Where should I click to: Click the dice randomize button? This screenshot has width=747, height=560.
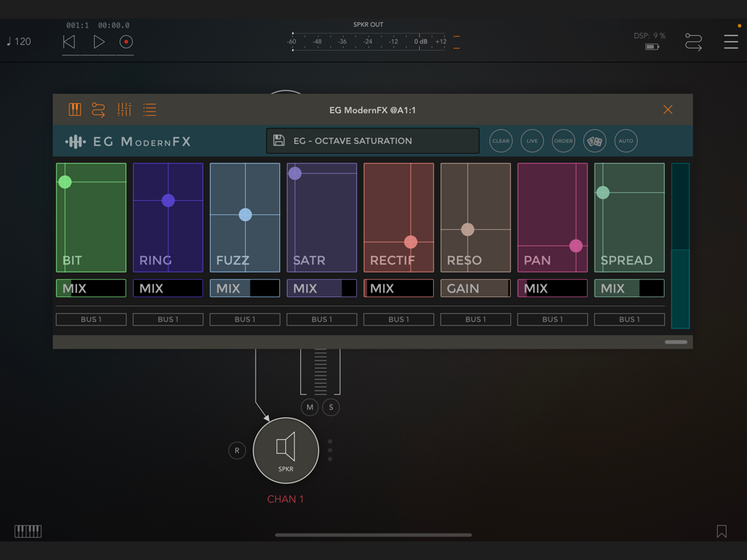[x=595, y=141]
